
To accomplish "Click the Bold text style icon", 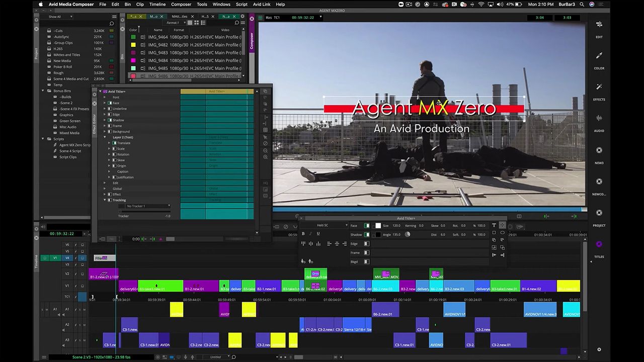I will [x=303, y=234].
